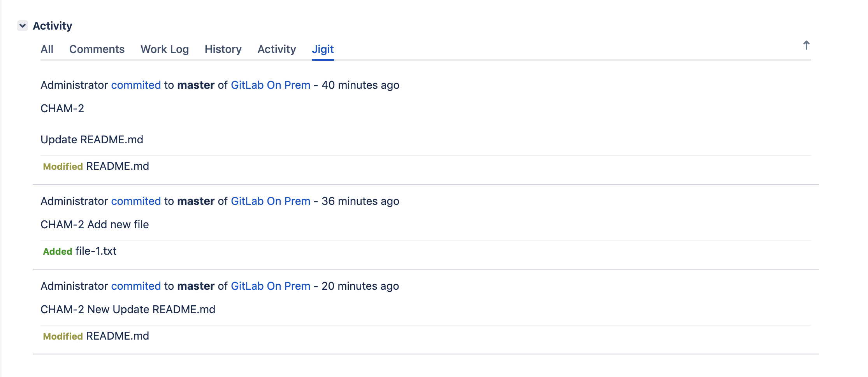Select the Jigit tab
This screenshot has height=377, width=868.
tap(323, 49)
